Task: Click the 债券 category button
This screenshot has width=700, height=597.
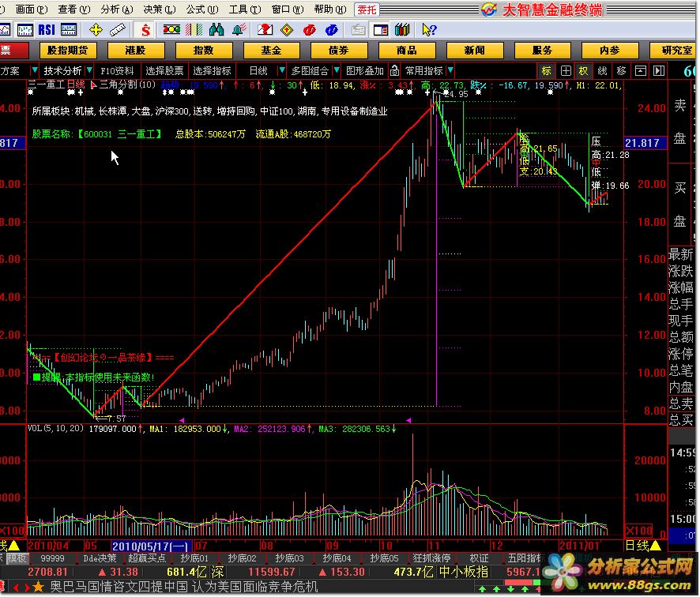Action: (x=339, y=51)
